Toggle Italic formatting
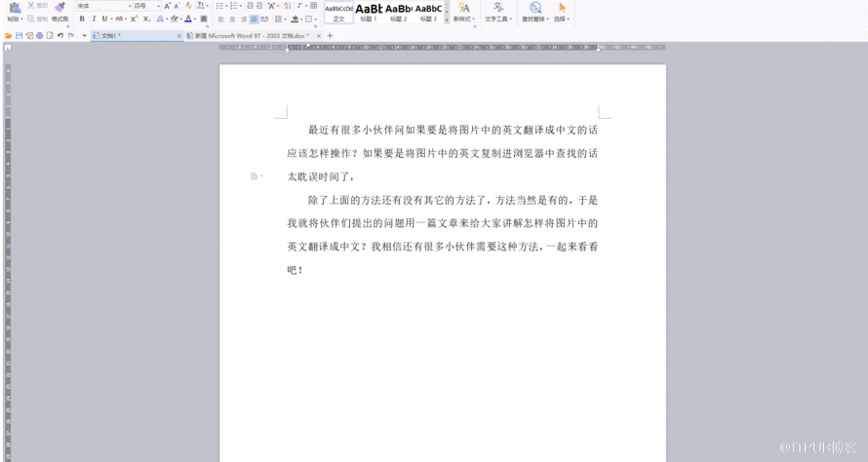The image size is (868, 462). [94, 19]
